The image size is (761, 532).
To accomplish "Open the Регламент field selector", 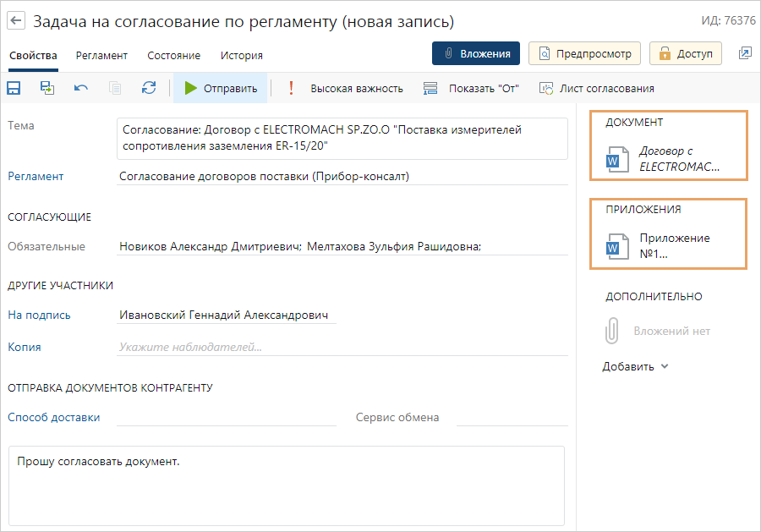I will [x=342, y=177].
